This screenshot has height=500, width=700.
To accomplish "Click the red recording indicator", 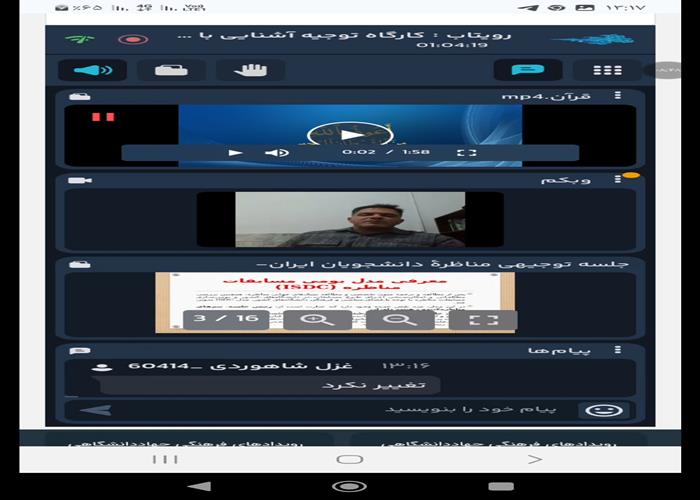I will click(133, 39).
